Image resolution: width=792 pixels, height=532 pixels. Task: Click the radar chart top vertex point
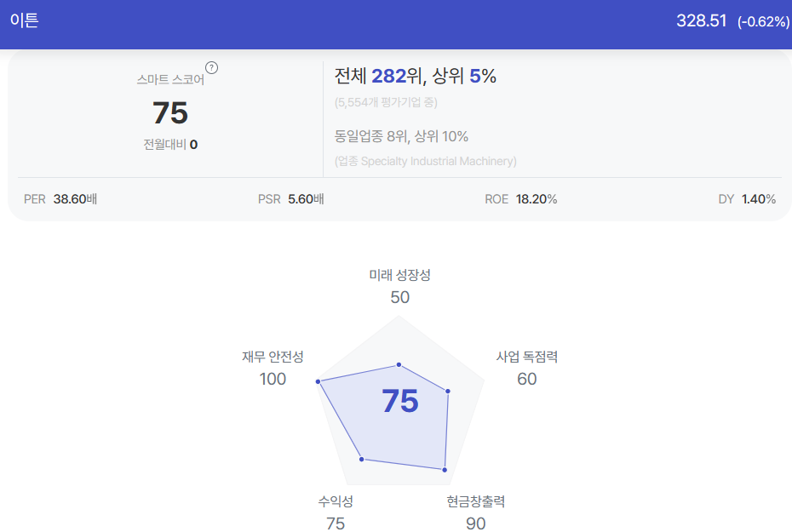tap(399, 364)
